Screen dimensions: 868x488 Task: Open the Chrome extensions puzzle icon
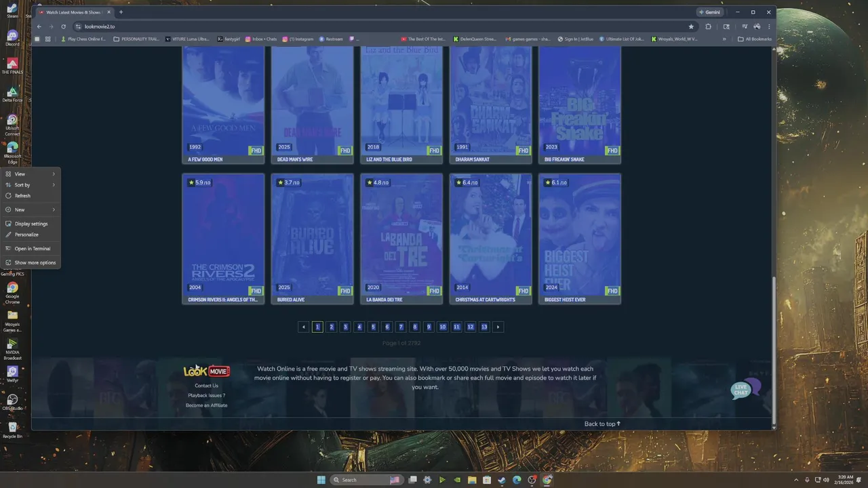click(708, 26)
